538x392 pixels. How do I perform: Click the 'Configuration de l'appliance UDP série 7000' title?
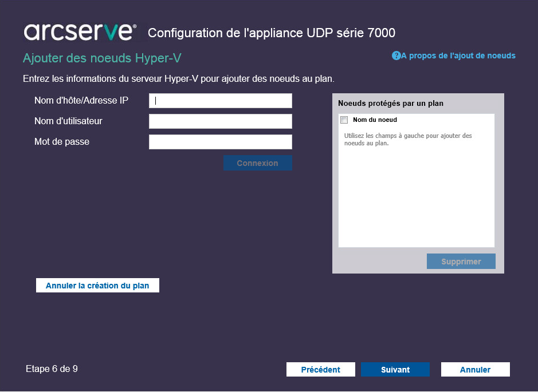point(272,33)
